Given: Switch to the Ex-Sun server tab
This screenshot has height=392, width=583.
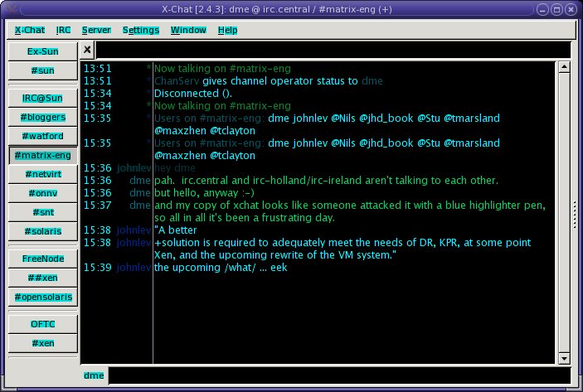Looking at the screenshot, I should point(43,51).
